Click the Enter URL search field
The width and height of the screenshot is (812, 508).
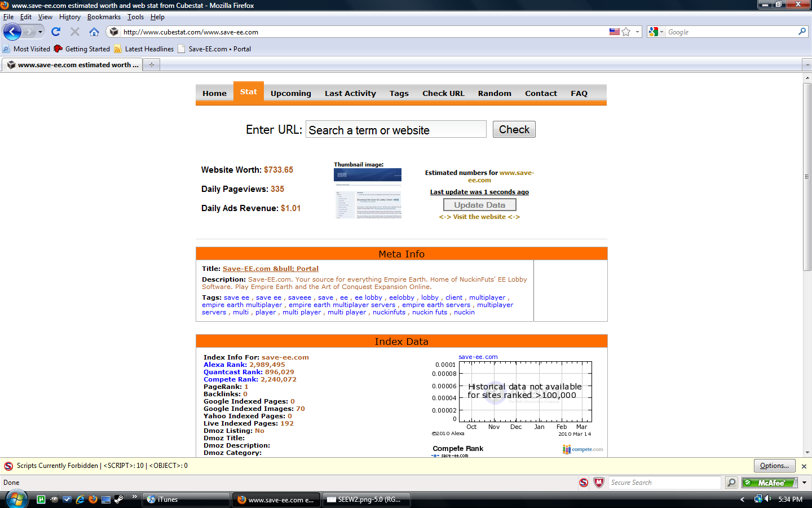(x=396, y=129)
